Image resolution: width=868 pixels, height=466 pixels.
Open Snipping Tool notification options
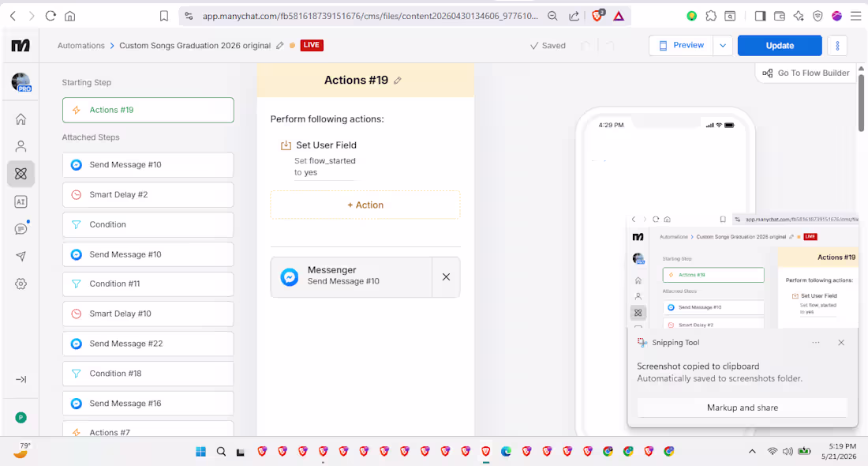click(816, 343)
